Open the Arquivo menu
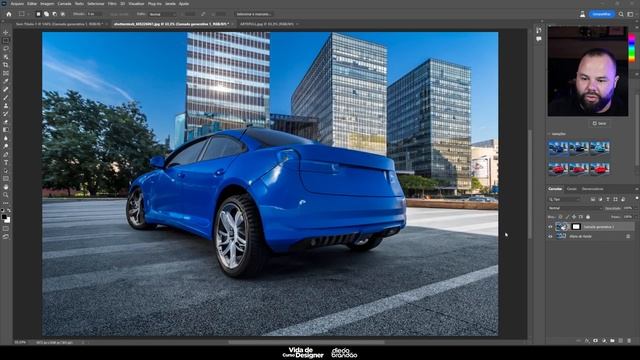This screenshot has height=360, width=640. [x=17, y=4]
